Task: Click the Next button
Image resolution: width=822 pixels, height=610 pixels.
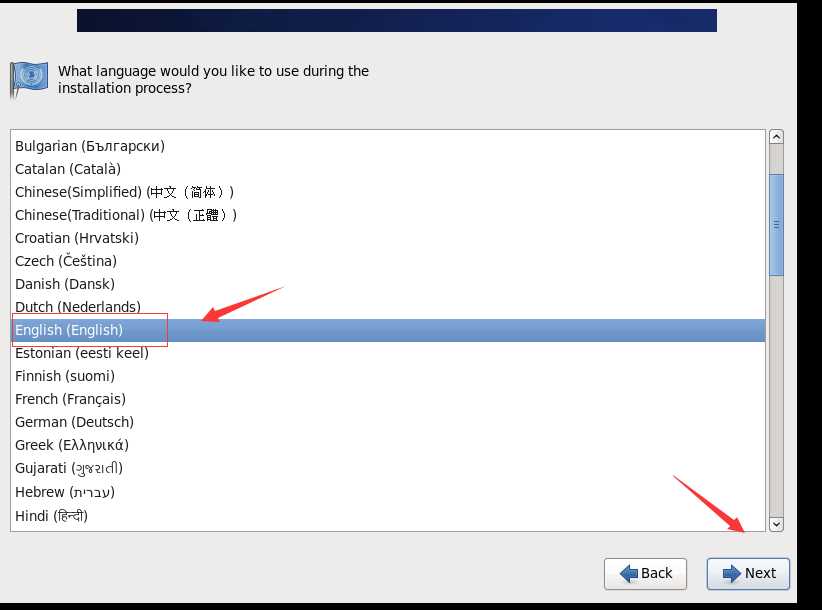Action: click(x=748, y=574)
